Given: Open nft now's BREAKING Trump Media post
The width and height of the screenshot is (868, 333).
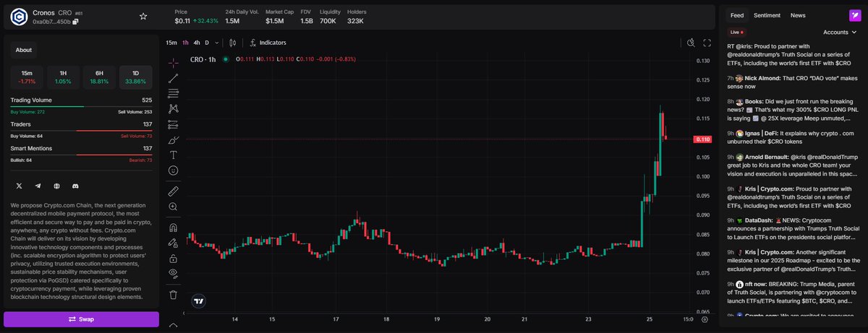Looking at the screenshot, I should pos(793,293).
